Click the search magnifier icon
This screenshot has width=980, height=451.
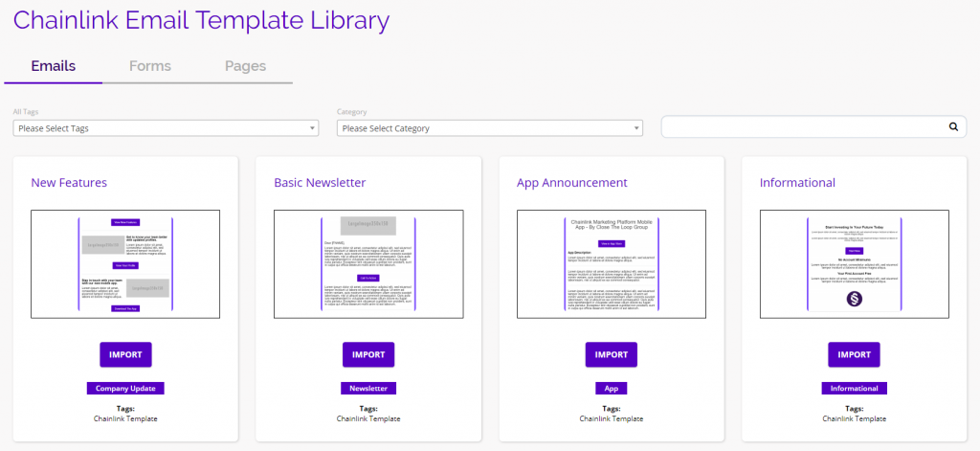pos(953,126)
